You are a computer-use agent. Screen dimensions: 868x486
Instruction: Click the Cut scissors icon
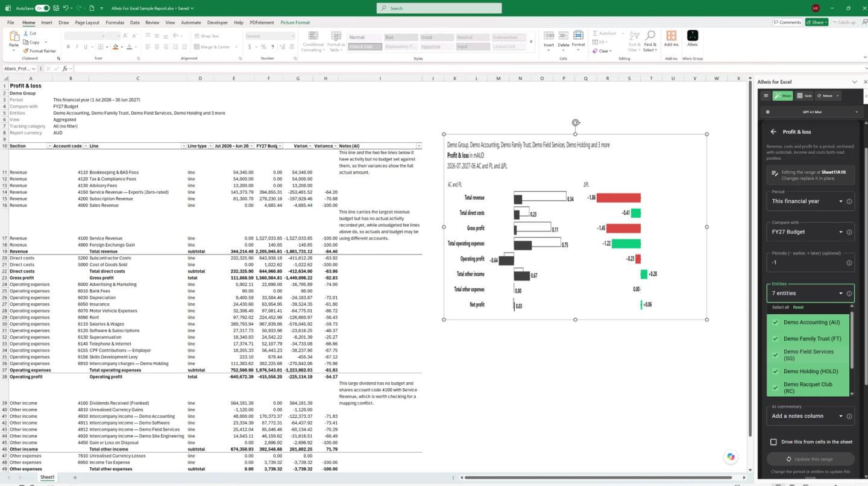[x=25, y=34]
